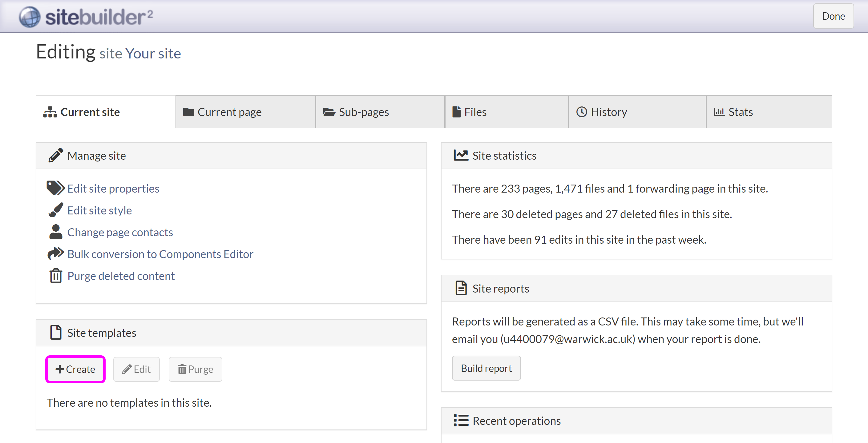Click the person icon beside Change page contacts
The image size is (868, 443).
[x=56, y=232]
